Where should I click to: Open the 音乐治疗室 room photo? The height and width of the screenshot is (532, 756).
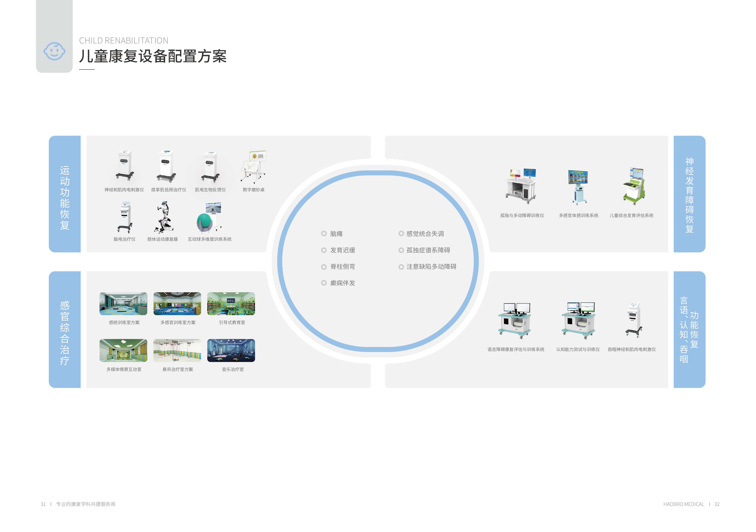tap(231, 350)
